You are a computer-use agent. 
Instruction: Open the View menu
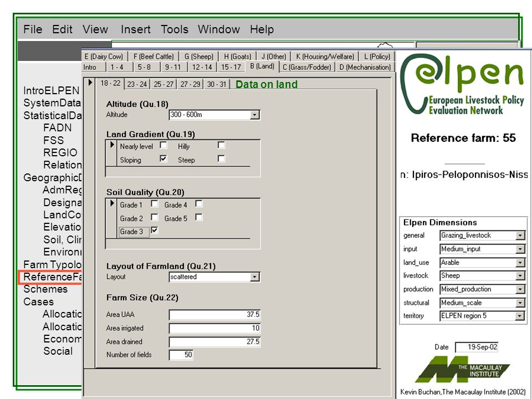(x=95, y=29)
